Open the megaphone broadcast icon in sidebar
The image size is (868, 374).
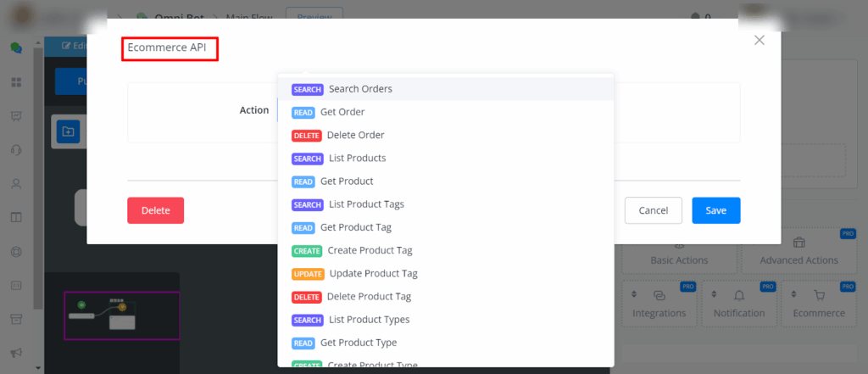click(x=16, y=353)
